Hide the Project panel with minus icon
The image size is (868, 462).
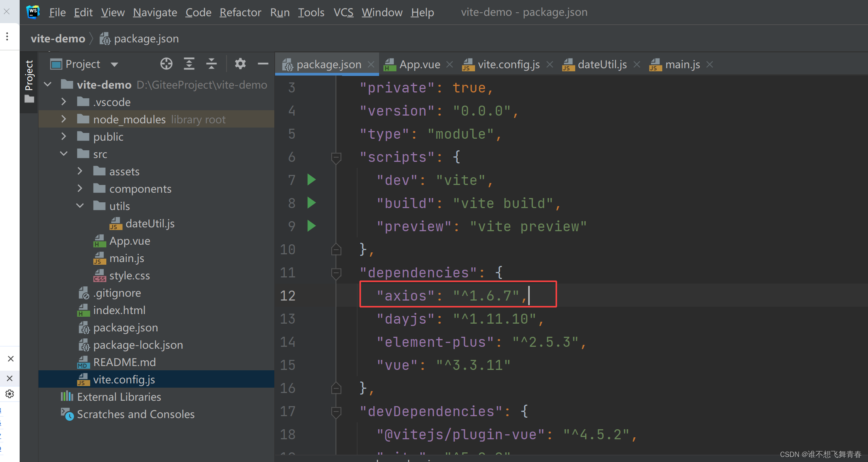(263, 64)
